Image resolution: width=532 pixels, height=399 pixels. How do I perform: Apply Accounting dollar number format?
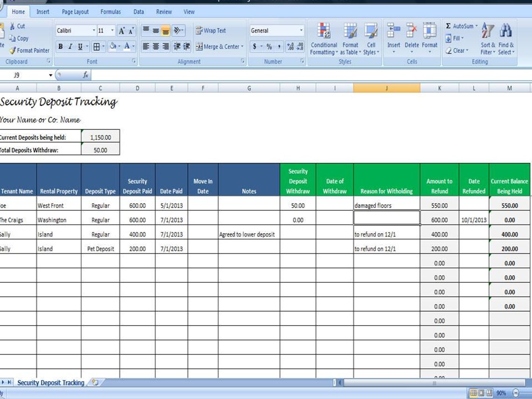pyautogui.click(x=254, y=47)
